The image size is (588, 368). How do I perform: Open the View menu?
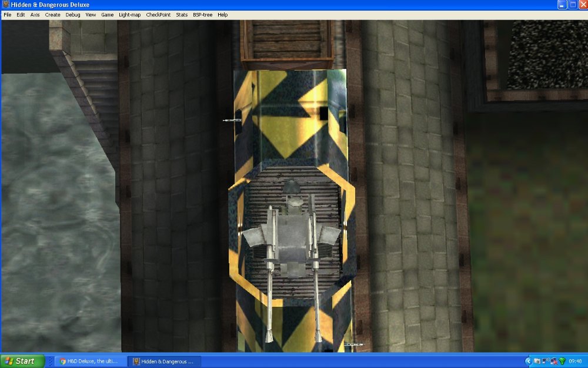click(91, 15)
